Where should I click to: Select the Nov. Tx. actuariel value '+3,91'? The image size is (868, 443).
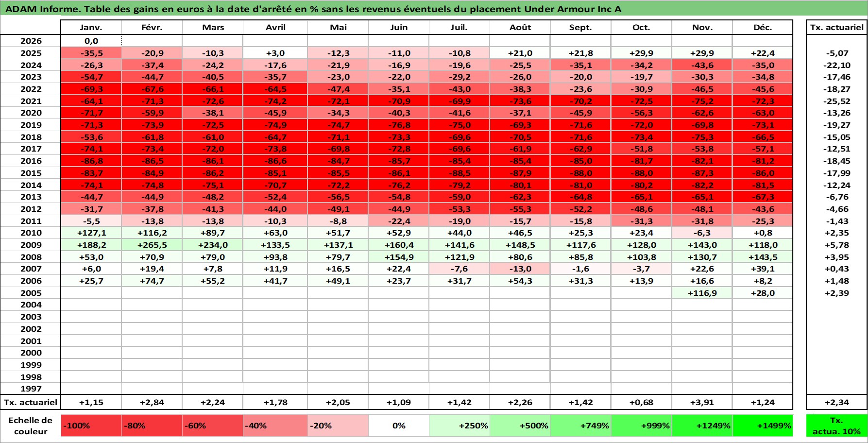[702, 402]
